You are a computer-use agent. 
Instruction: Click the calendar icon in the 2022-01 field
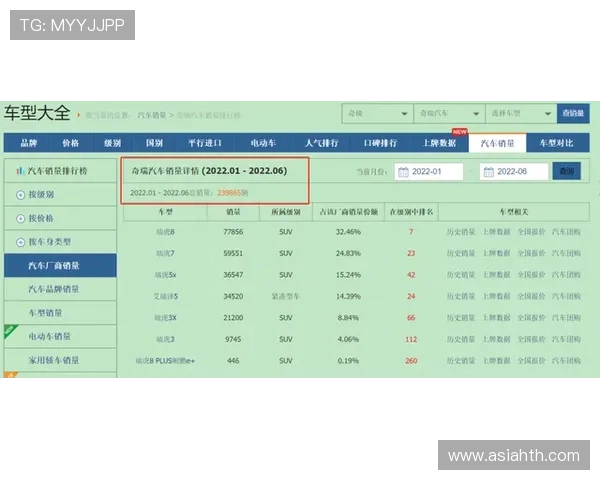pyautogui.click(x=403, y=172)
